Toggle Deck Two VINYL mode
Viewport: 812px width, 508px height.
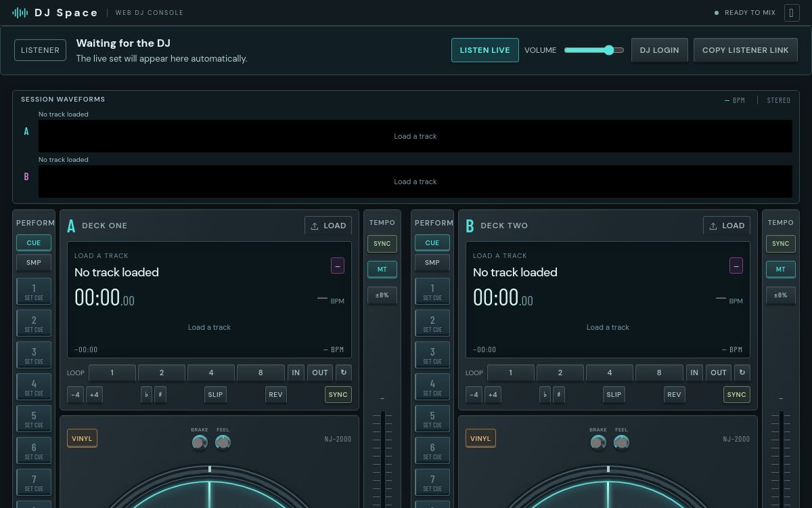[480, 438]
